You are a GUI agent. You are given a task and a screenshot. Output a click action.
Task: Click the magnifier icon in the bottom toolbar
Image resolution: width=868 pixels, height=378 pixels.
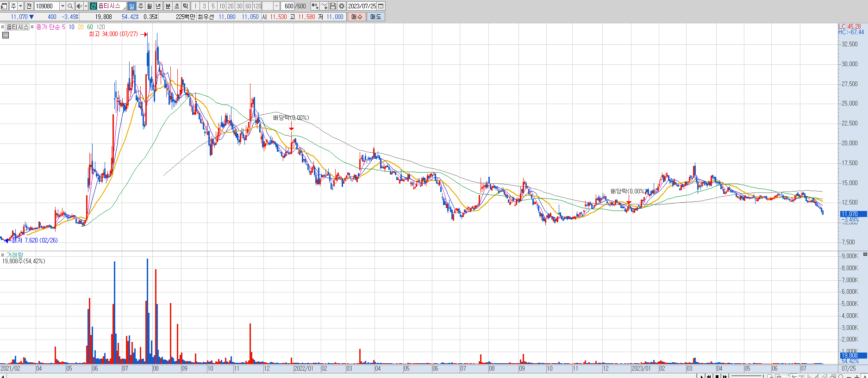pos(841,376)
